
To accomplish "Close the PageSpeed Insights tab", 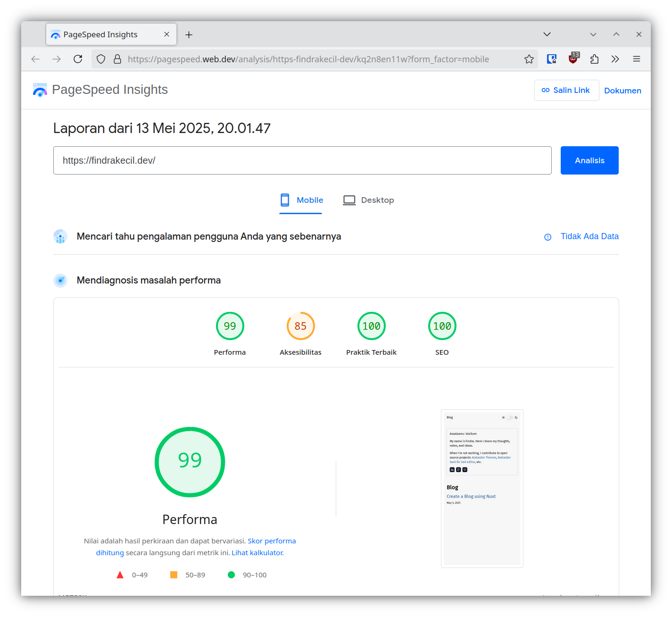I will [166, 34].
